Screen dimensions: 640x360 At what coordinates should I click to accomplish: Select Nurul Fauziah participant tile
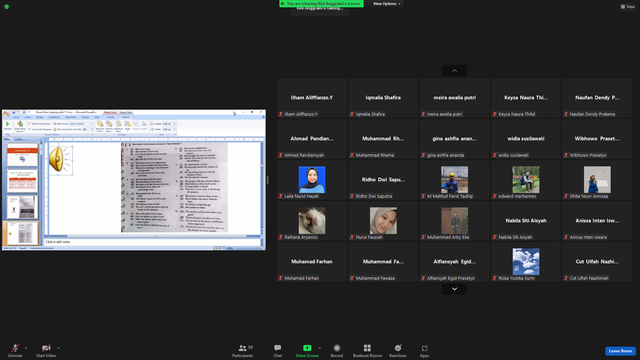click(x=383, y=220)
